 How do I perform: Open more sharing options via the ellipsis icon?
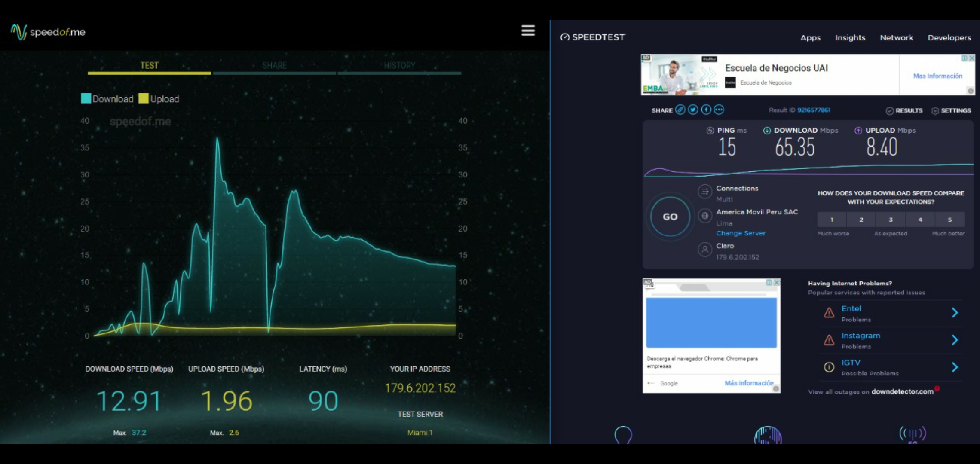coord(718,110)
